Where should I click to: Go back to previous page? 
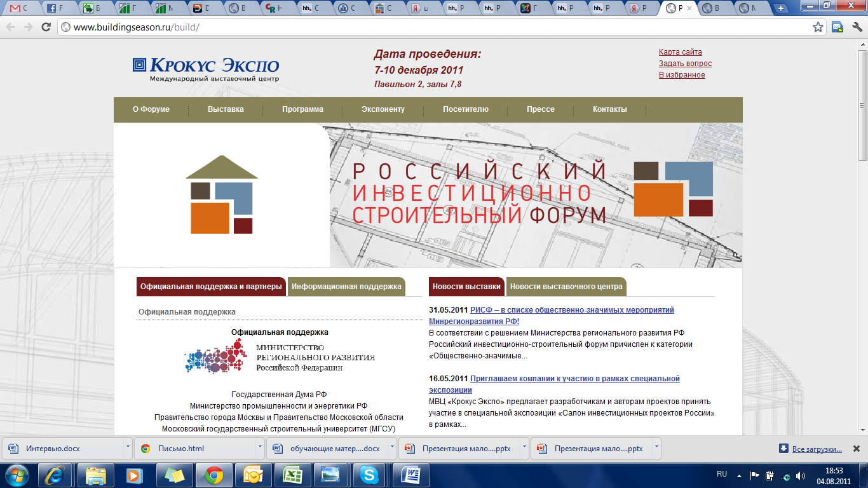pyautogui.click(x=11, y=27)
